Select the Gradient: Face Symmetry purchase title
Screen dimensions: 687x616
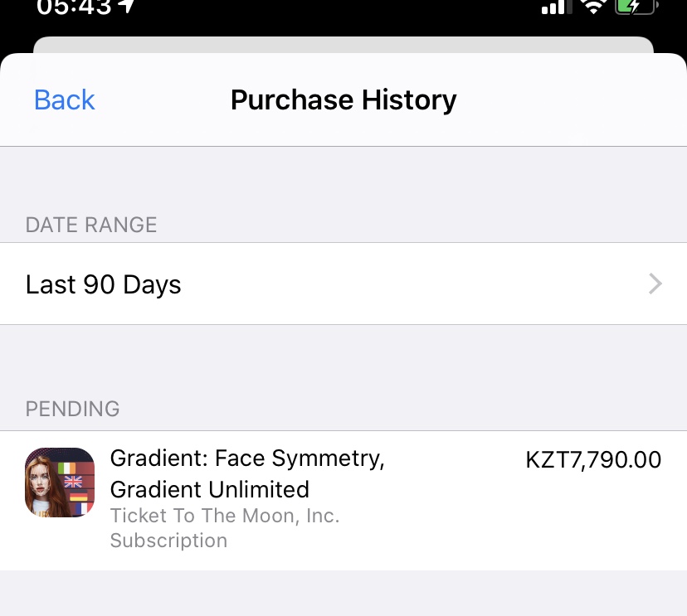pos(247,458)
